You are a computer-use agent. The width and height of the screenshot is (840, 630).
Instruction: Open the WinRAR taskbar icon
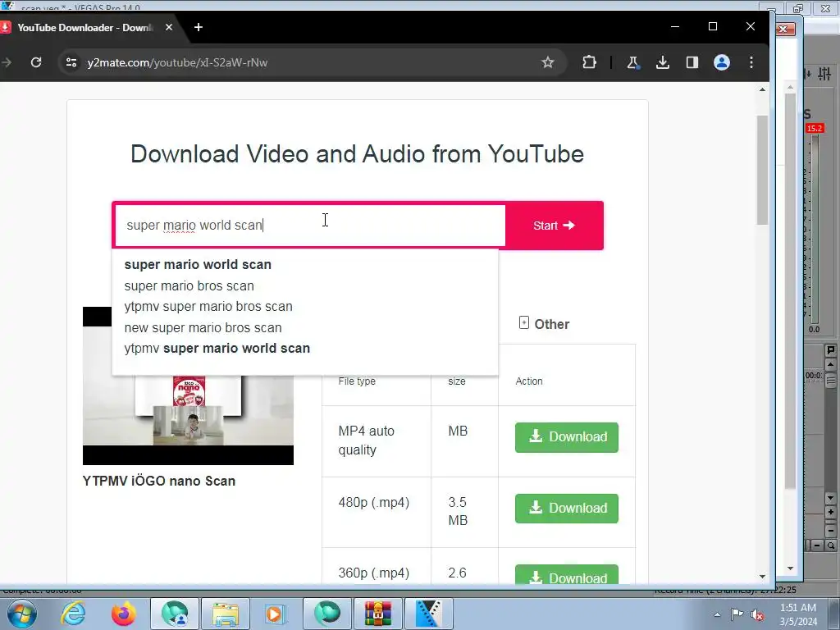point(378,614)
